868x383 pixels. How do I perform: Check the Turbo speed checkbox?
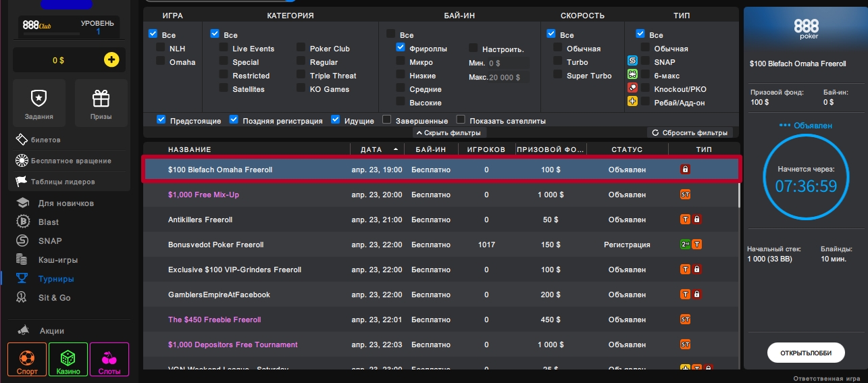point(558,61)
